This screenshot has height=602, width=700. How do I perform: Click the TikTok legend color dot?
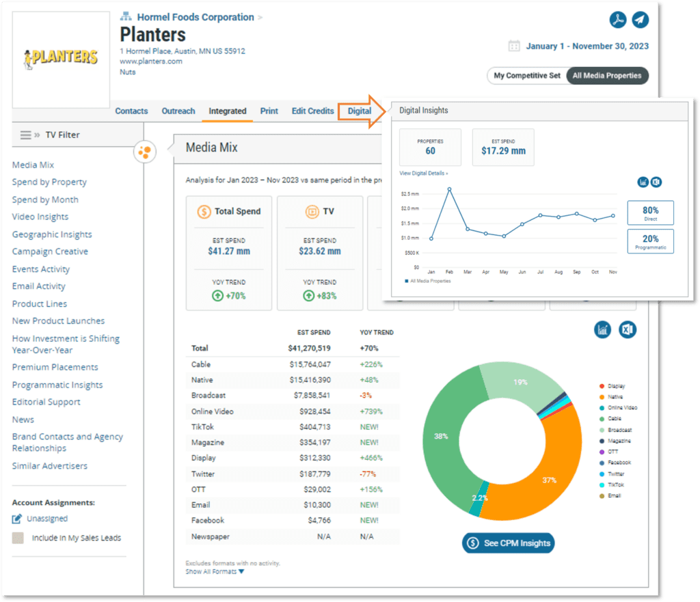tap(602, 484)
